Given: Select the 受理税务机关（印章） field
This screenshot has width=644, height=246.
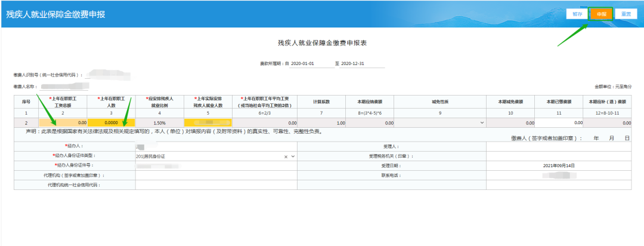Looking at the screenshot, I should point(559,156).
